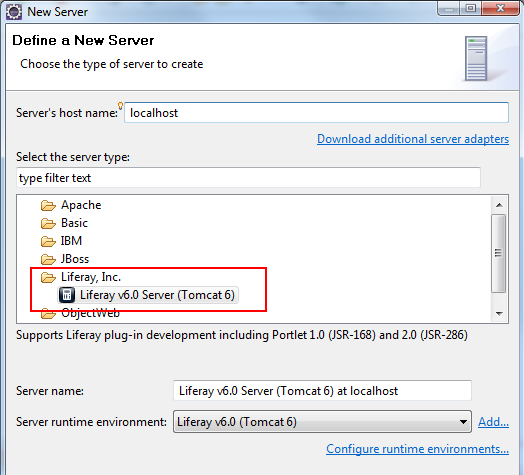Click the Apache folder icon

click(48, 206)
